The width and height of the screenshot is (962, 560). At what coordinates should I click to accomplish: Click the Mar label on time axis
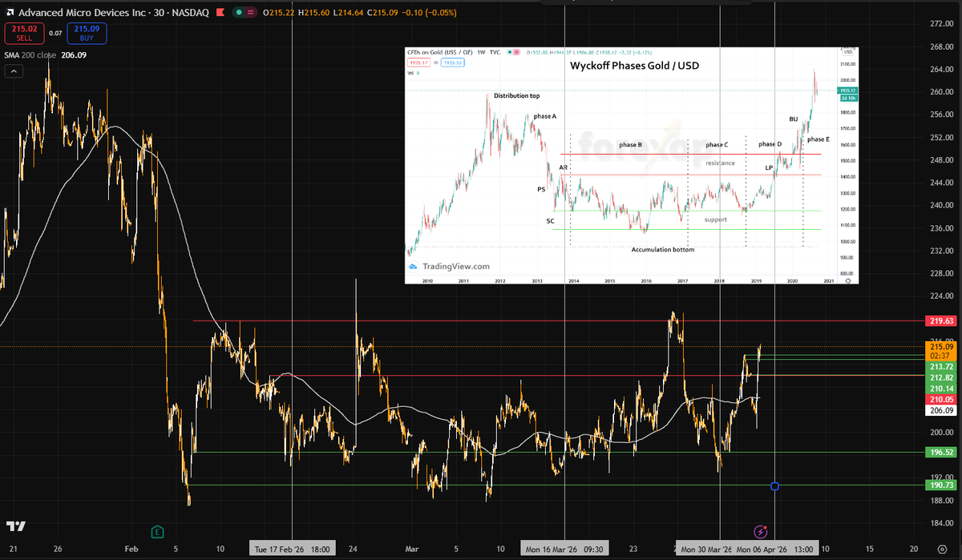point(412,550)
